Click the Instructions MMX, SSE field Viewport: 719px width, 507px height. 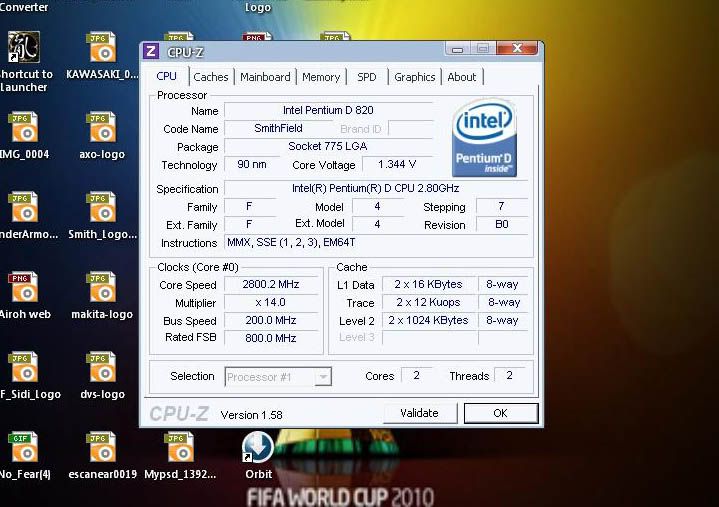click(x=376, y=242)
